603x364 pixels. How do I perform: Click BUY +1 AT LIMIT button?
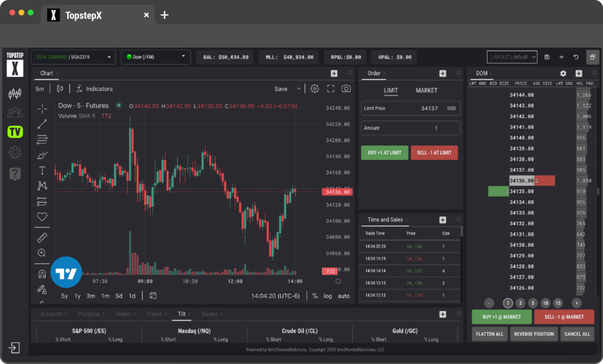[x=384, y=153]
